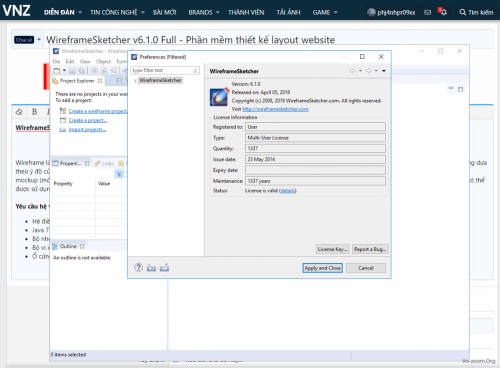Open View menu in WireframeSketcher window

tap(85, 61)
